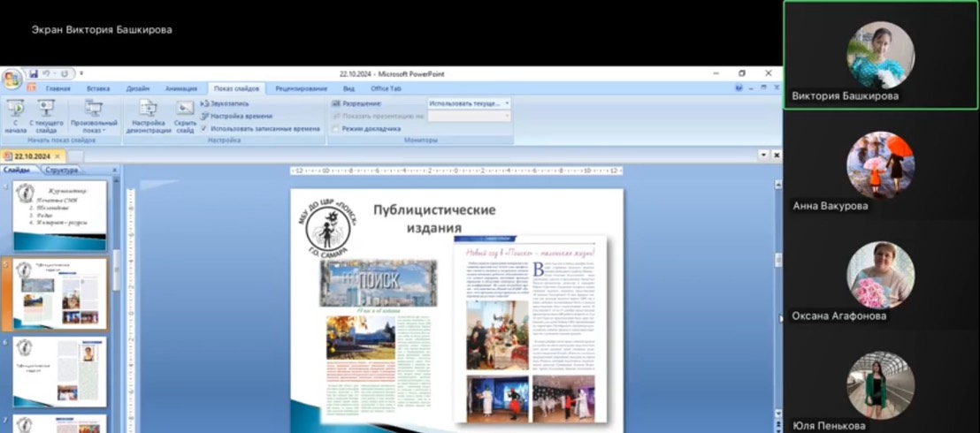
Task: Select the '22.10.2024' document tab
Action: [33, 156]
